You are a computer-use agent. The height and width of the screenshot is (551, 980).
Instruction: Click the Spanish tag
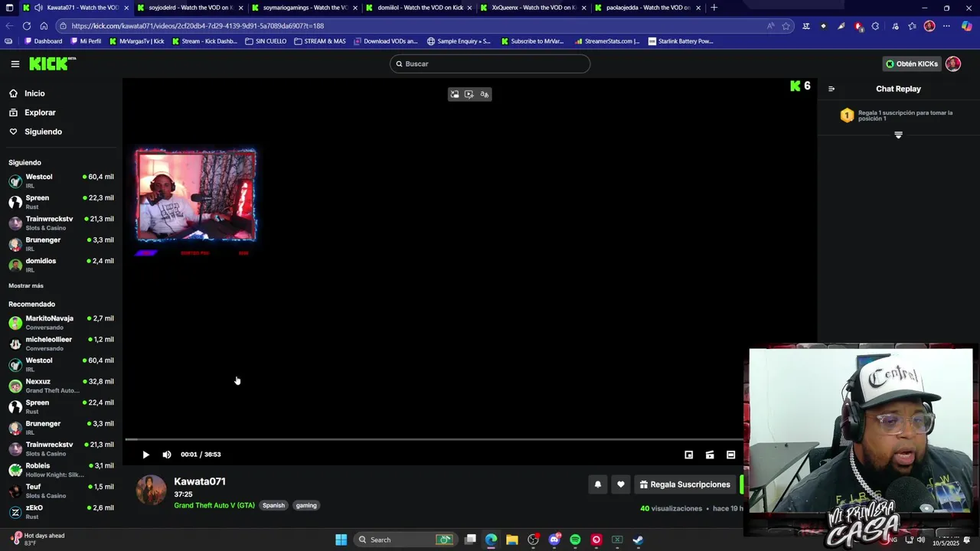click(x=273, y=505)
